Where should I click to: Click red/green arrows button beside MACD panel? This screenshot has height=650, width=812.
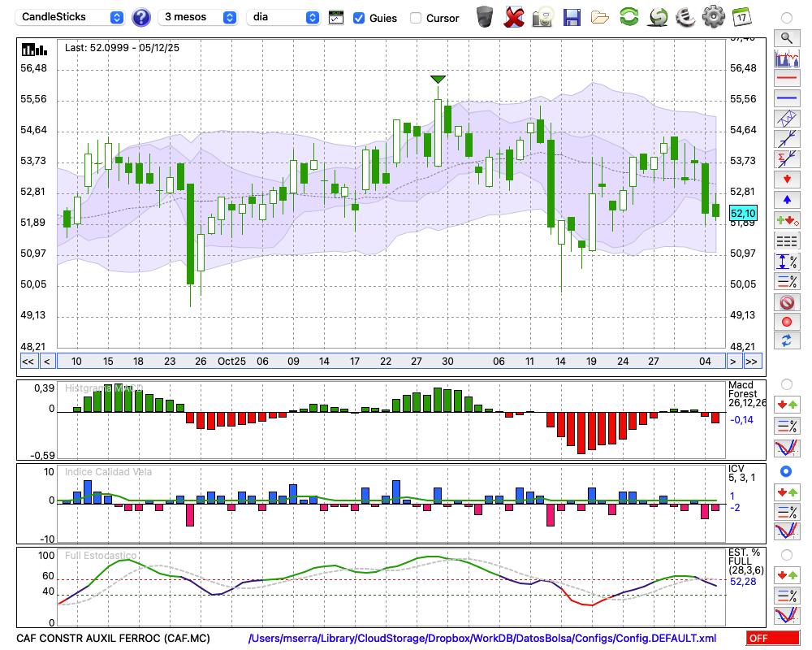coord(787,405)
